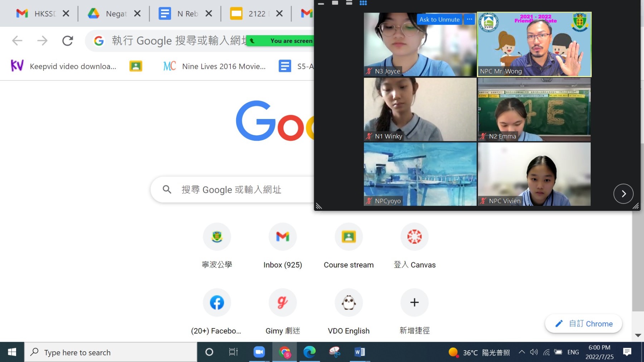Screen dimensions: 644x362
Task: Switch Zoom panel to minimized strip view
Action: pyautogui.click(x=321, y=3)
